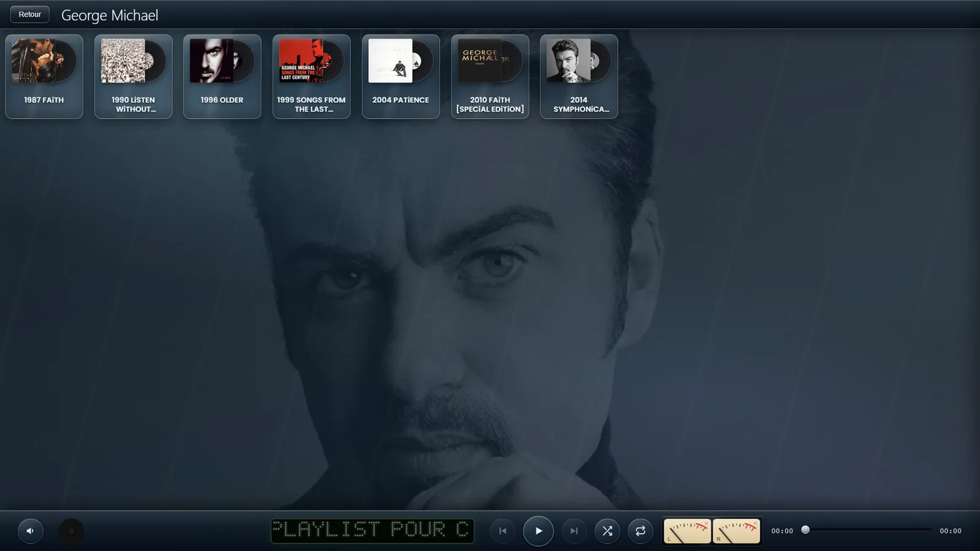Open 2010 Faith Special Edition album
The width and height of the screenshot is (980, 551).
point(490,77)
